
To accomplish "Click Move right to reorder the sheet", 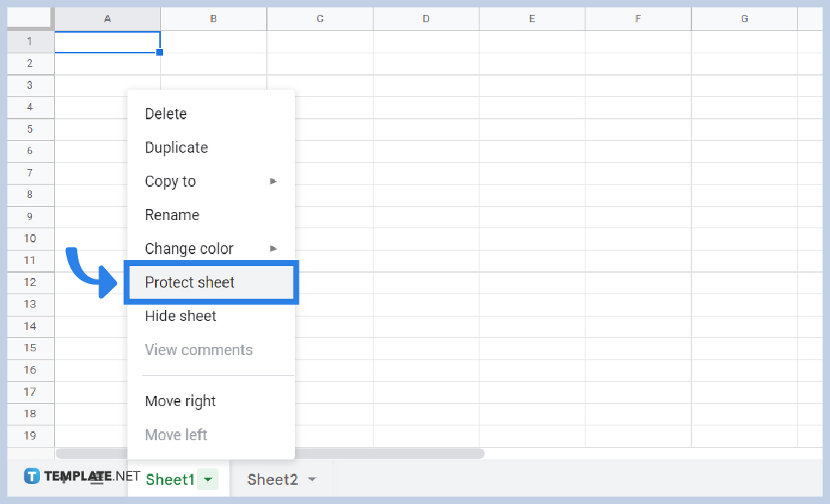I will [180, 401].
